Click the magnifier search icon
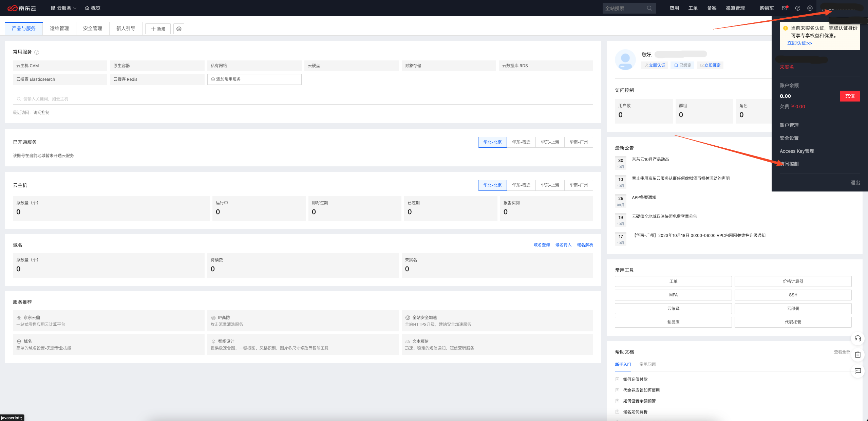This screenshot has height=421, width=868. pos(649,8)
